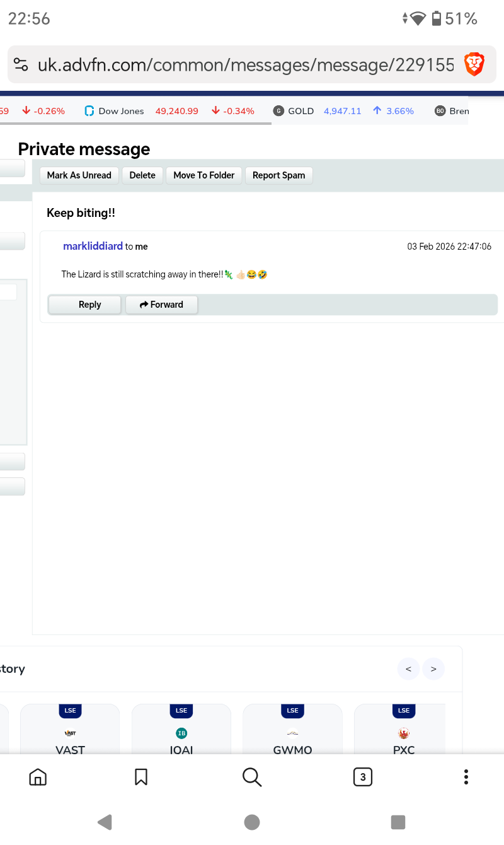Viewport: 504px width, 845px height.
Task: Click the Private message heading
Action: tap(84, 149)
